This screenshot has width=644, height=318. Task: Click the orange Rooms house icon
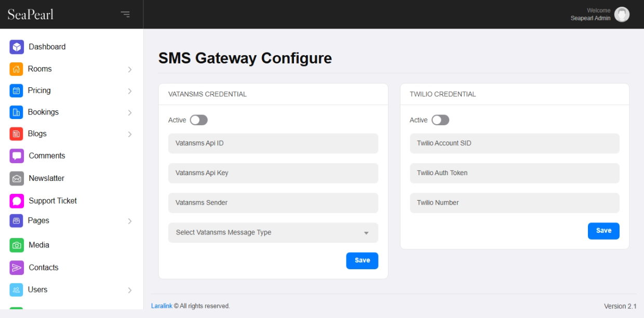[16, 69]
